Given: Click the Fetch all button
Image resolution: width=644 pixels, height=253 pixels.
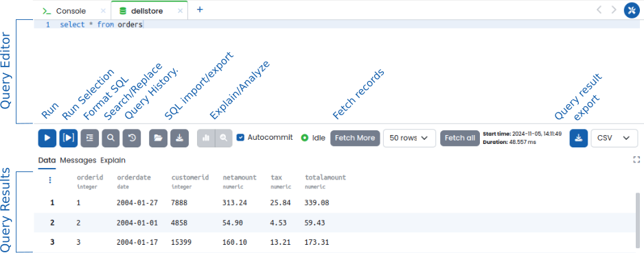Looking at the screenshot, I should pos(459,138).
